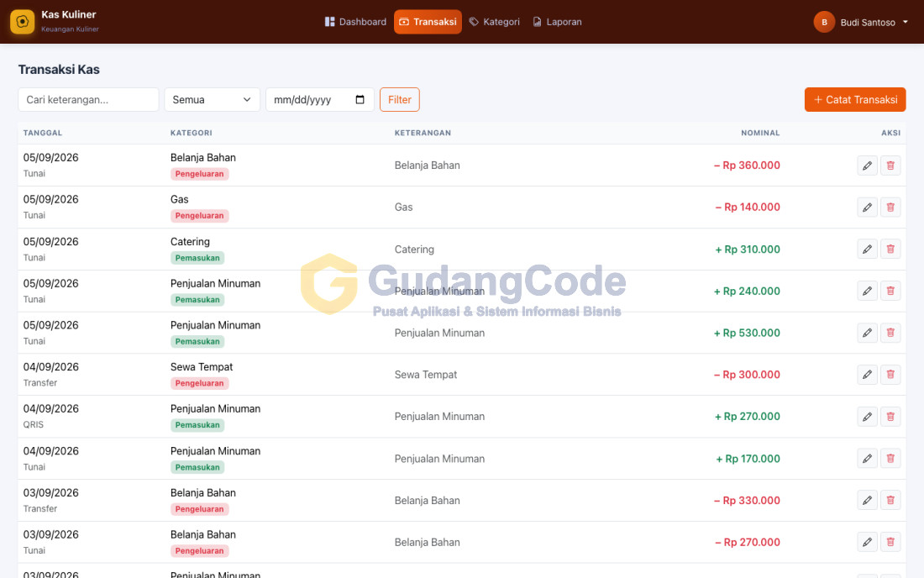This screenshot has height=578, width=924.
Task: Delete the QRIS Rp 270.000 Penjualan Minuman row
Action: coord(890,417)
